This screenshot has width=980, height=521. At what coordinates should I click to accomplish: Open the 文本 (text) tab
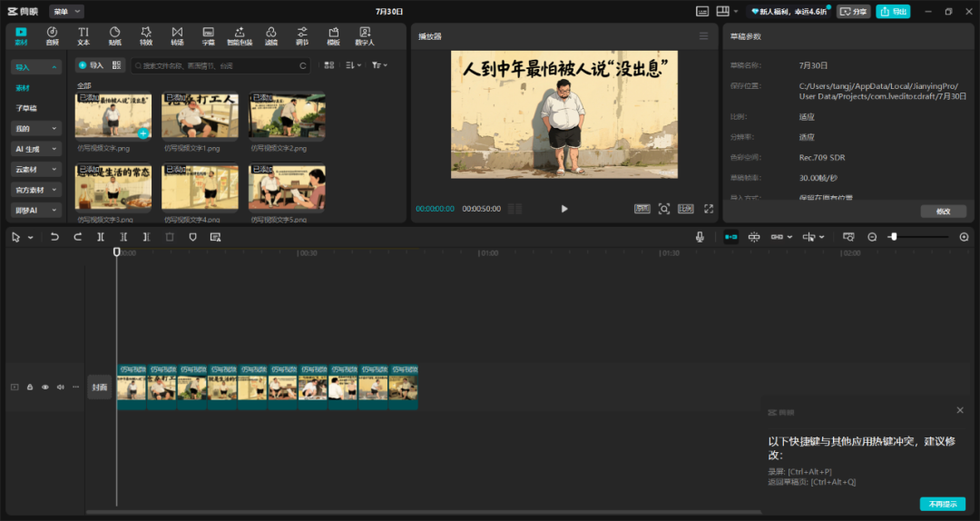pyautogui.click(x=83, y=35)
